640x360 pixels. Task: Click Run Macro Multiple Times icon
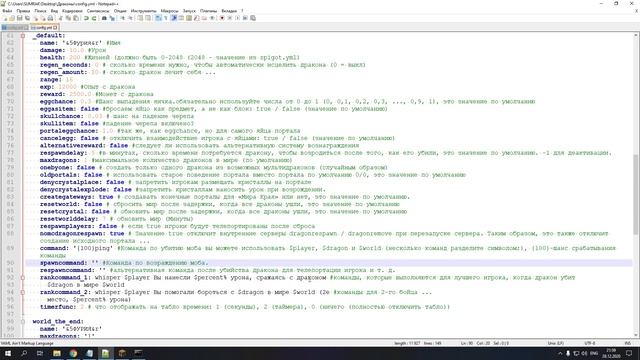(245, 18)
